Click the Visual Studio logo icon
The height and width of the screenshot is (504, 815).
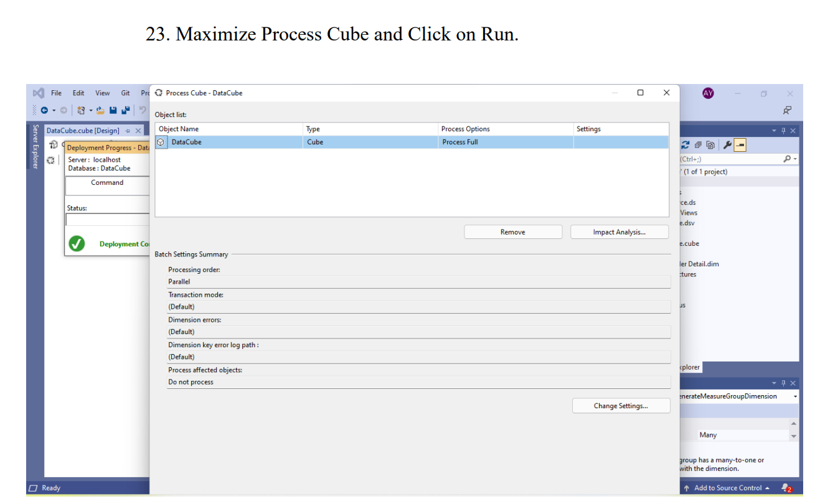click(x=38, y=93)
